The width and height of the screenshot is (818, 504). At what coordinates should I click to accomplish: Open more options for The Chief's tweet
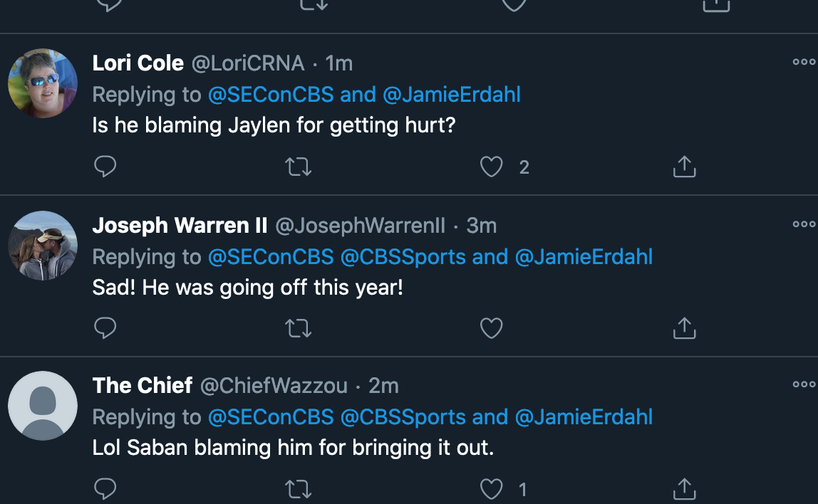804,384
